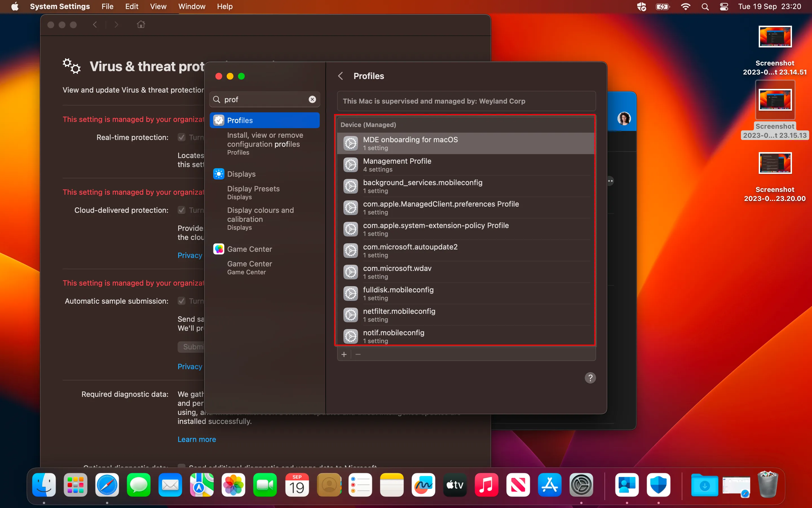
Task: Open the Trash in the Dock
Action: click(768, 485)
